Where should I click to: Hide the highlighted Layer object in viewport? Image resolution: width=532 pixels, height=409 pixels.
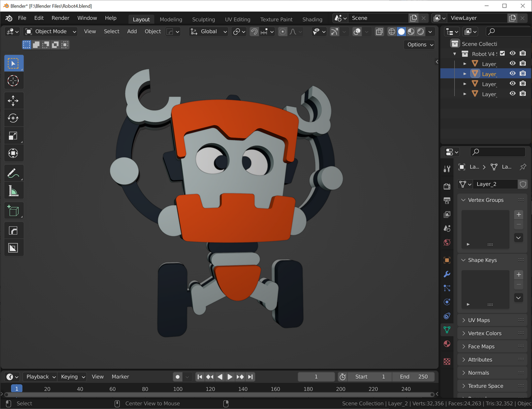click(512, 73)
